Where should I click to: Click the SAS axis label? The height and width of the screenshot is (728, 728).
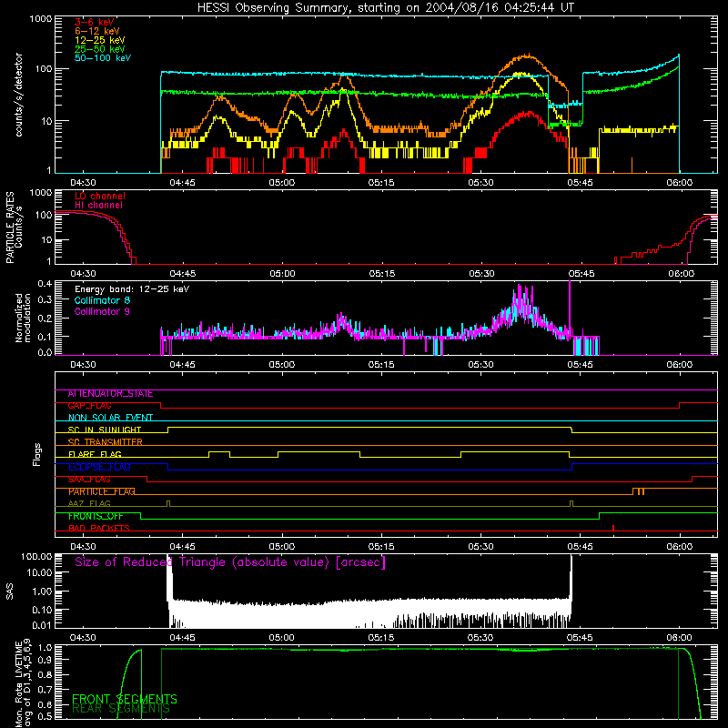pos(9,591)
